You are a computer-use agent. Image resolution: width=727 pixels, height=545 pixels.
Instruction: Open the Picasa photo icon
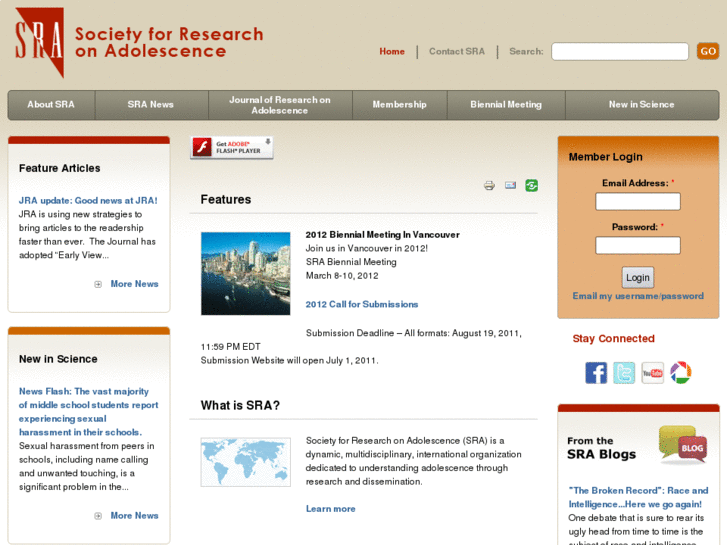tap(681, 373)
